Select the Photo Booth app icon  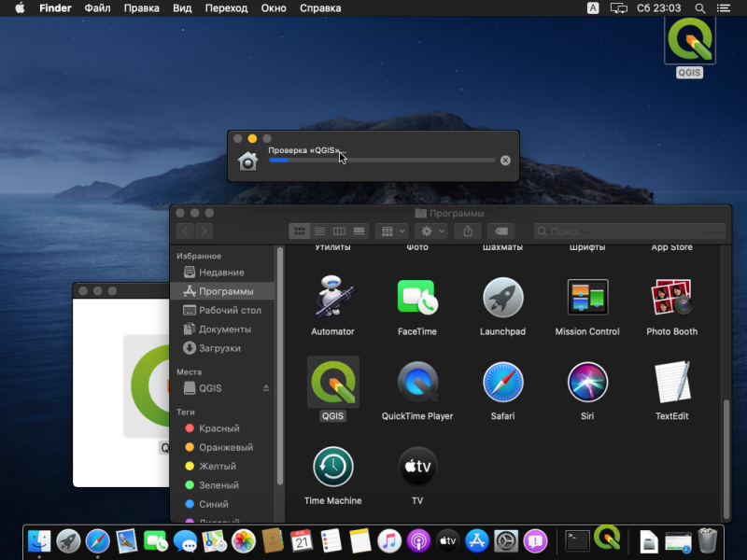[x=671, y=297]
